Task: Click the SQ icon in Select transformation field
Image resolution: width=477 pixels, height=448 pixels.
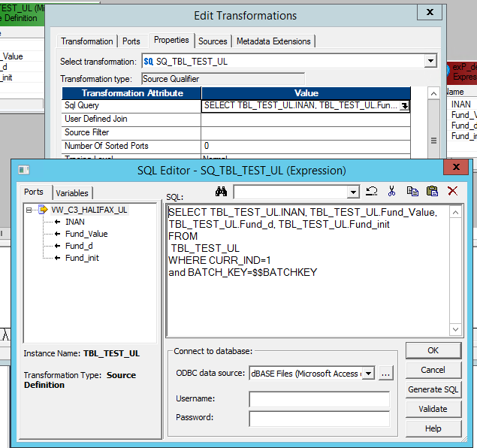Action: (x=149, y=62)
